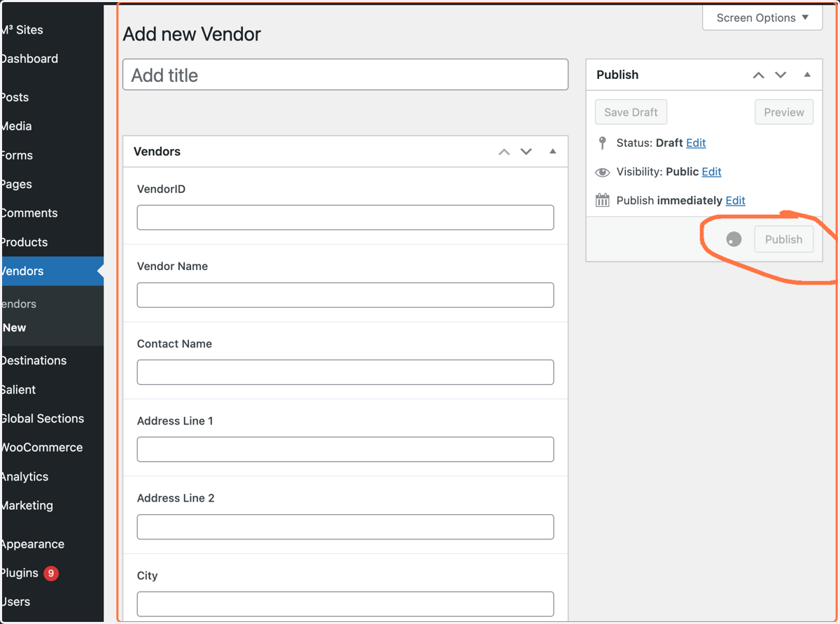Open the Screen Options dropdown
Viewport: 840px width, 624px height.
762,17
